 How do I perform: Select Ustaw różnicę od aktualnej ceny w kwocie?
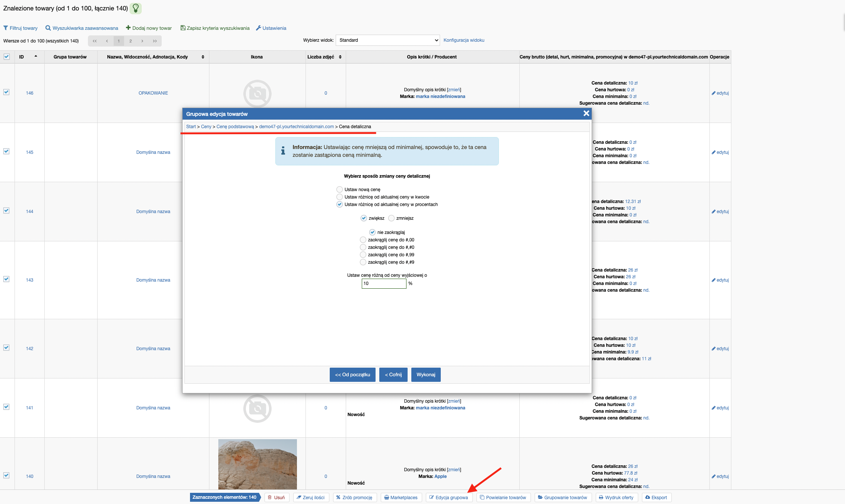[x=338, y=197]
